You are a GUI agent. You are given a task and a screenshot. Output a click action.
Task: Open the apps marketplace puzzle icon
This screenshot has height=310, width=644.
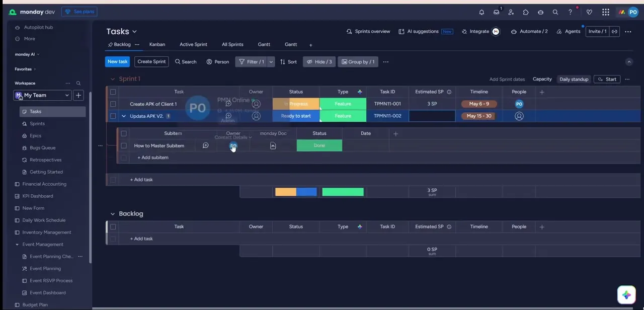[x=526, y=12]
